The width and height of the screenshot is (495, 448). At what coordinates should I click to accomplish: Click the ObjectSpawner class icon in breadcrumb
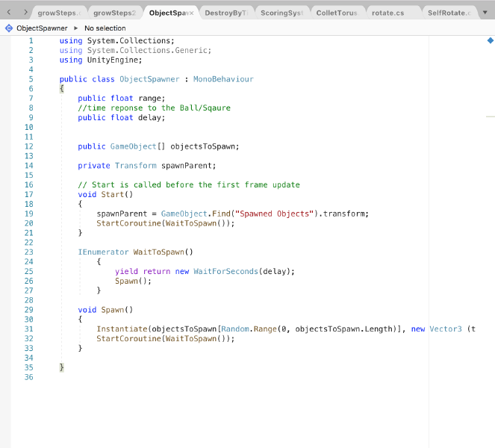coord(9,28)
